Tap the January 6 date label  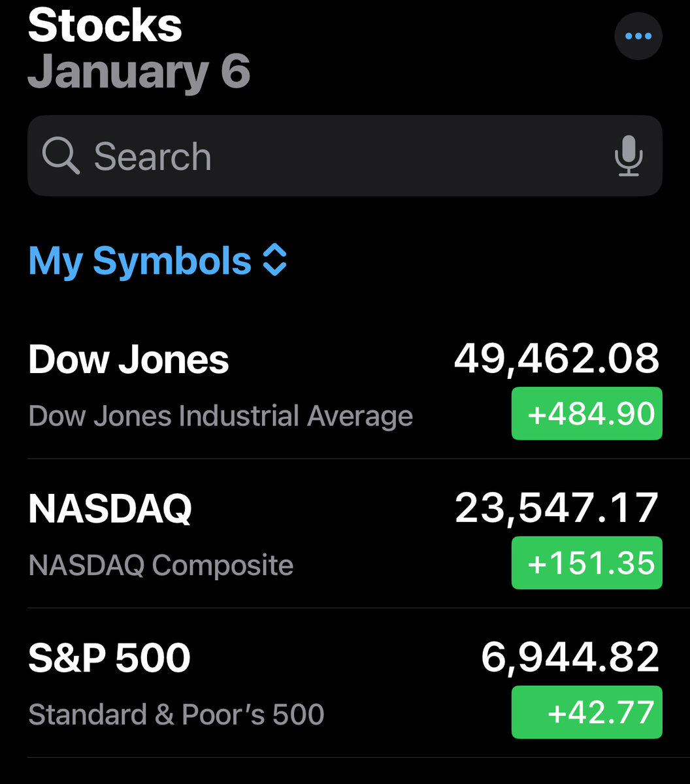(x=139, y=72)
